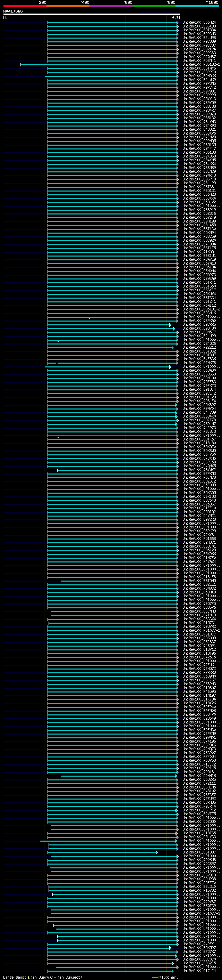Select the label UniRef100_B9SRR5
Screen dimensions: 222x980
tap(199, 325)
